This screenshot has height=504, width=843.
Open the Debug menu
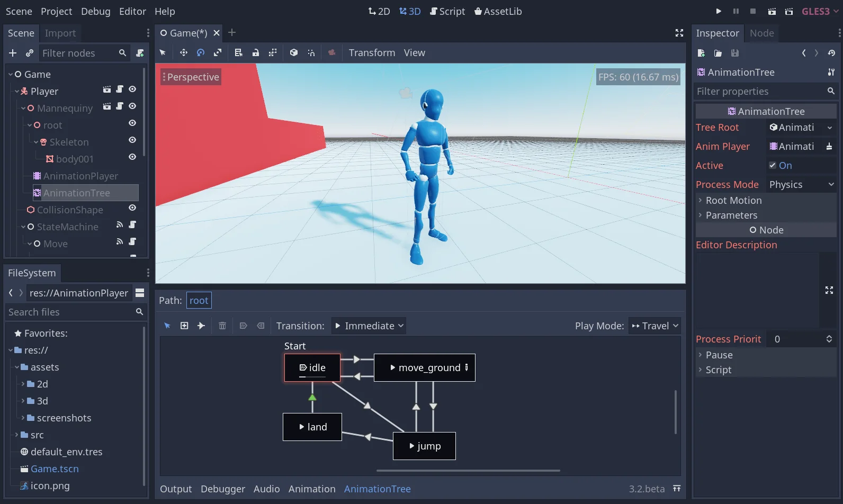pyautogui.click(x=95, y=11)
